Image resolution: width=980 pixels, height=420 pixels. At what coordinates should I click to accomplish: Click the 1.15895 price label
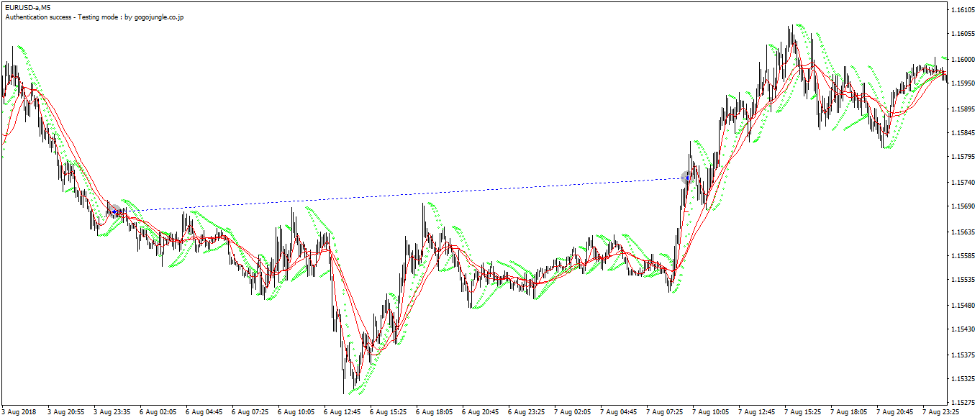(x=963, y=109)
